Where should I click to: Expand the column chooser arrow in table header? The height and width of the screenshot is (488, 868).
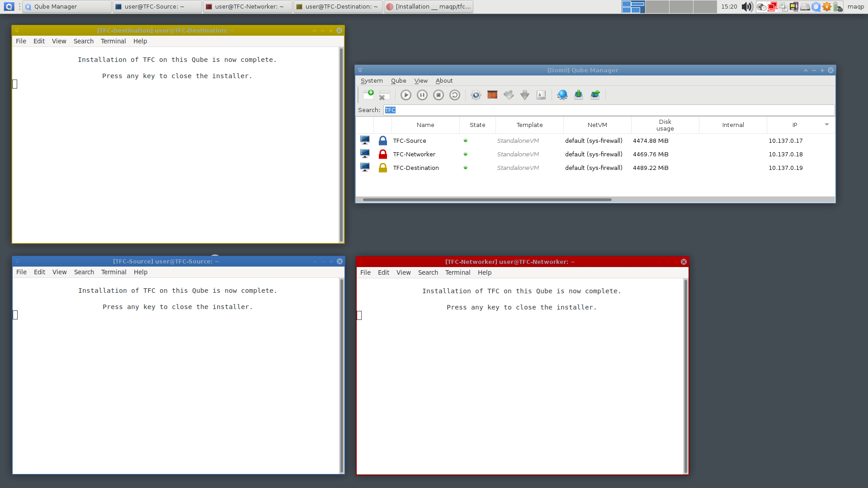(x=826, y=125)
